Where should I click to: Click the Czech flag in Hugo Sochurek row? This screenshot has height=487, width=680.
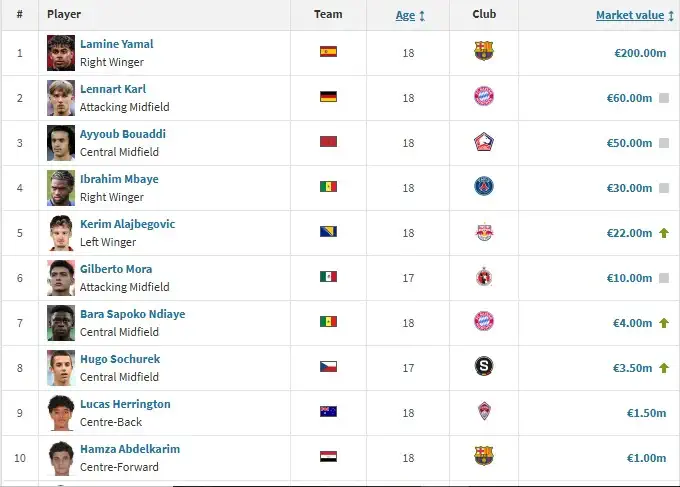[328, 366]
